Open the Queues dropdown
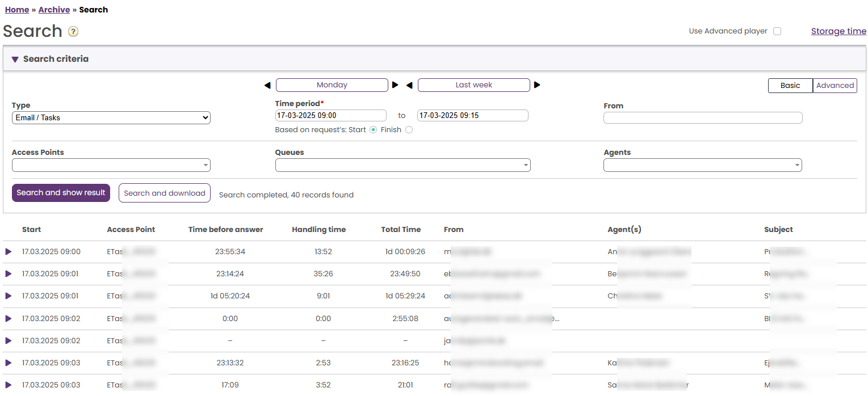 (x=402, y=165)
